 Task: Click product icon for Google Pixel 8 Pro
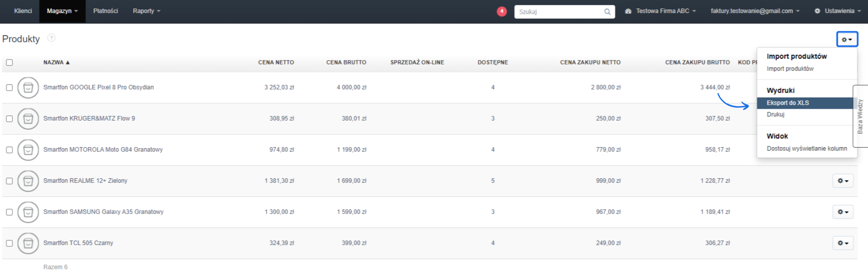coord(28,88)
